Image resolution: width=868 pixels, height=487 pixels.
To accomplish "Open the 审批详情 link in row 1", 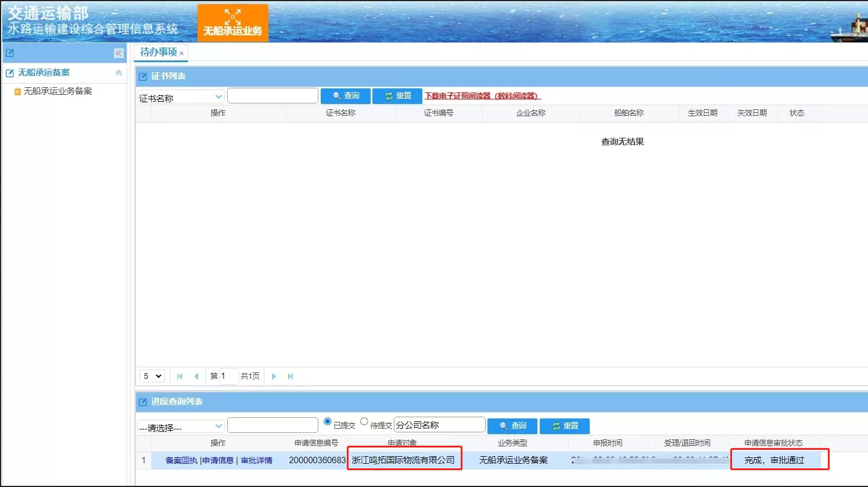I will click(257, 460).
